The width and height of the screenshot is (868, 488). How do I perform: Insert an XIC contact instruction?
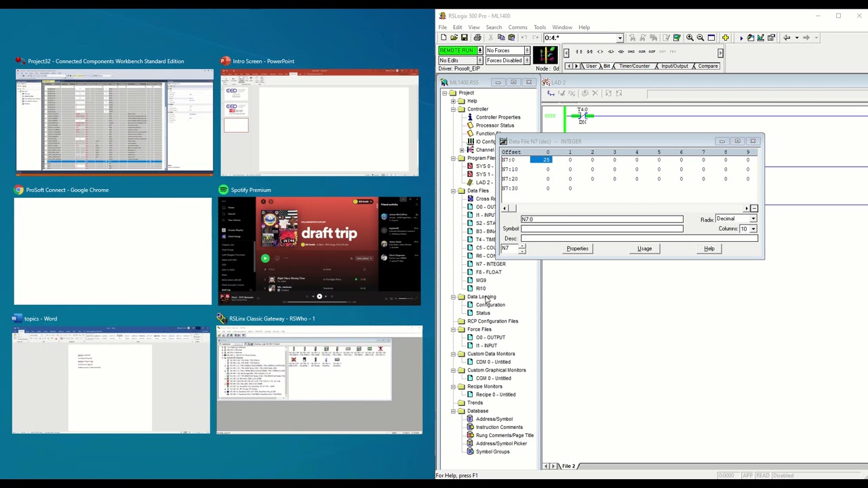click(x=578, y=52)
